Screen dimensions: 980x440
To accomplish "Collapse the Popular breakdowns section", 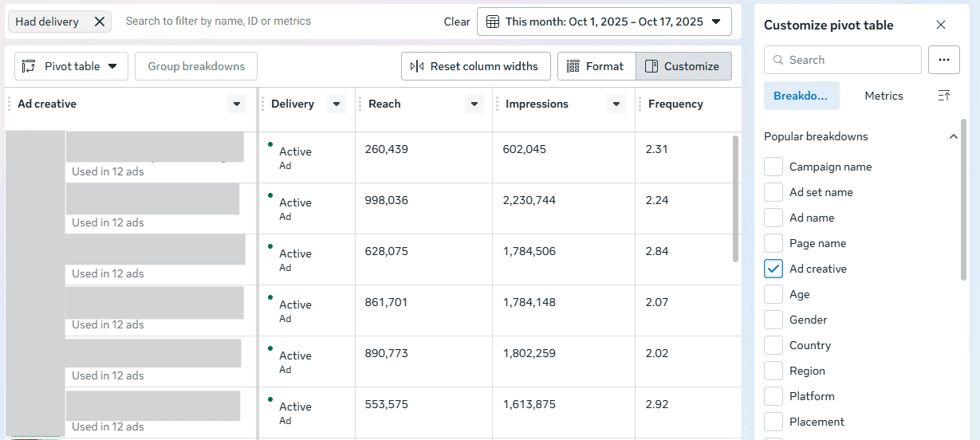I will 953,136.
